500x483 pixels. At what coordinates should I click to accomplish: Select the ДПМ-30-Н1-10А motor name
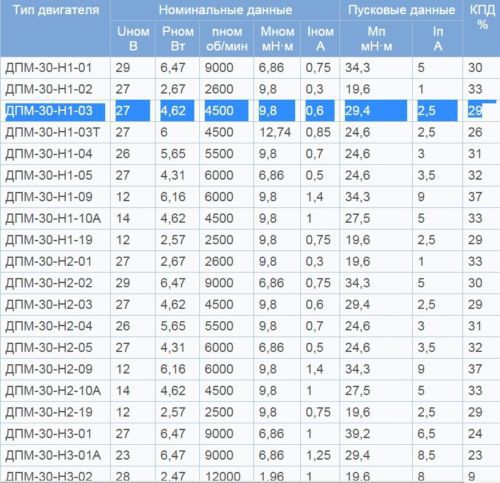[53, 219]
